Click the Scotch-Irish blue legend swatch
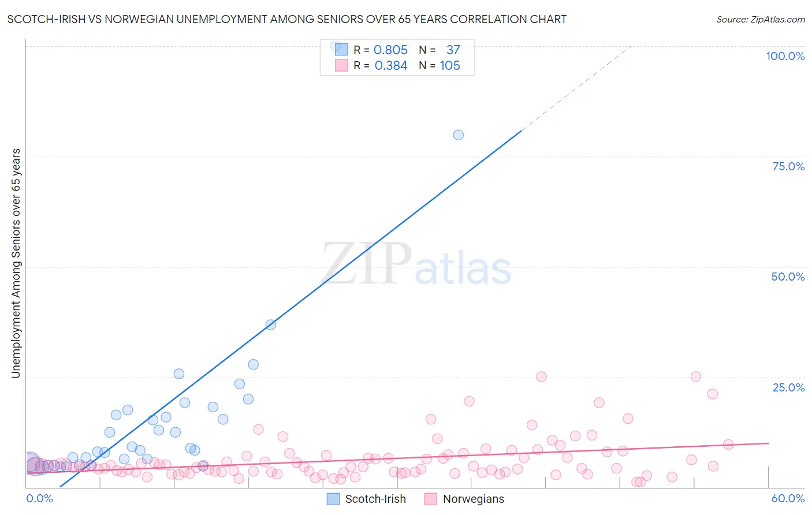This screenshot has width=812, height=515. pos(333,499)
